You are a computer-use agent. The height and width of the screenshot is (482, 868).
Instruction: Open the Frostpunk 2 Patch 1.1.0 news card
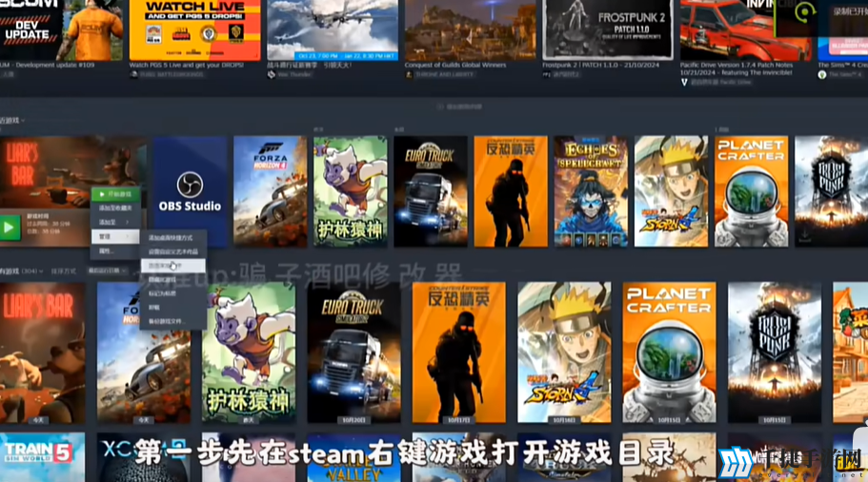(x=608, y=30)
